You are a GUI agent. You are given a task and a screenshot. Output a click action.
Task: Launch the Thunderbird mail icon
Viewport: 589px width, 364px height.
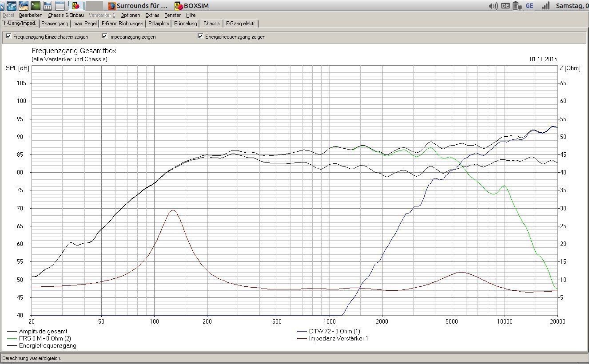tap(24, 6)
